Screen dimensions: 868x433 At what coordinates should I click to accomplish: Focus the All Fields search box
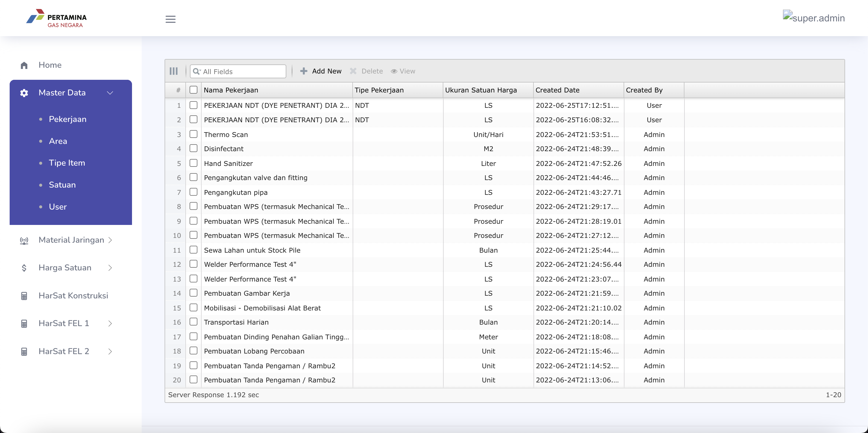click(238, 71)
